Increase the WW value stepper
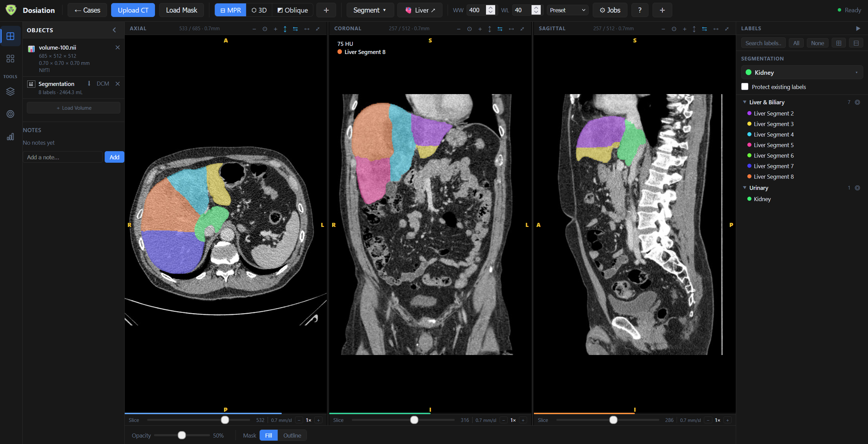Viewport: 868px width, 444px height. tap(490, 7)
